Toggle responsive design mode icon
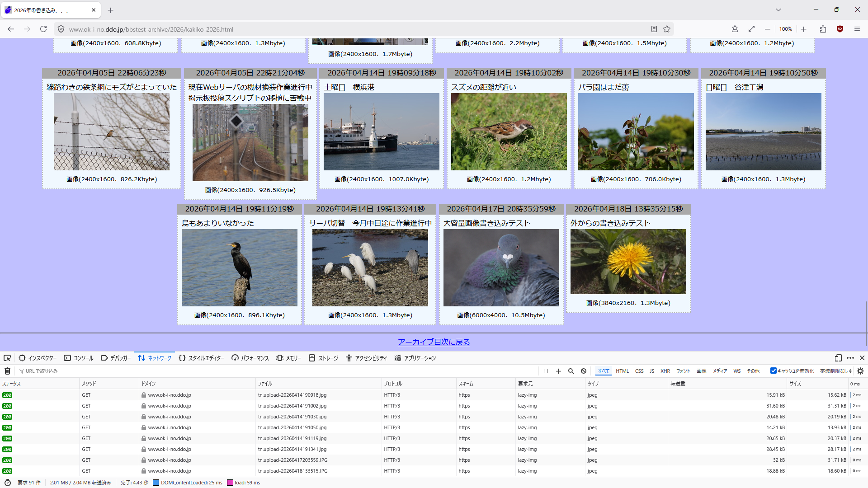Screen dimensions: 868x488 pyautogui.click(x=838, y=358)
